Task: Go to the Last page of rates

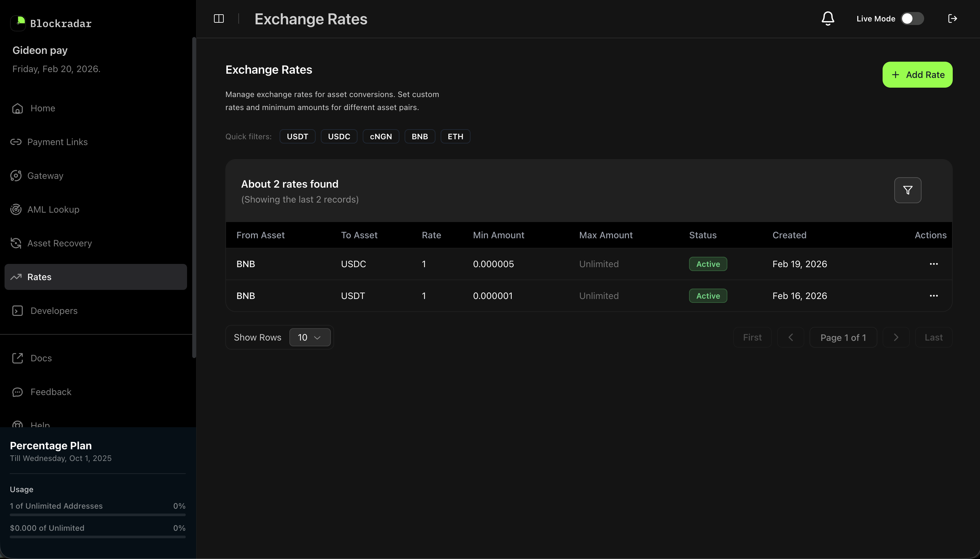Action: (x=933, y=337)
